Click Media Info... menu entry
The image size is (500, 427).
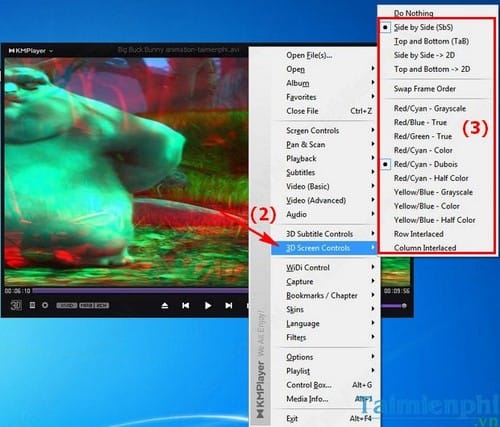click(324, 399)
